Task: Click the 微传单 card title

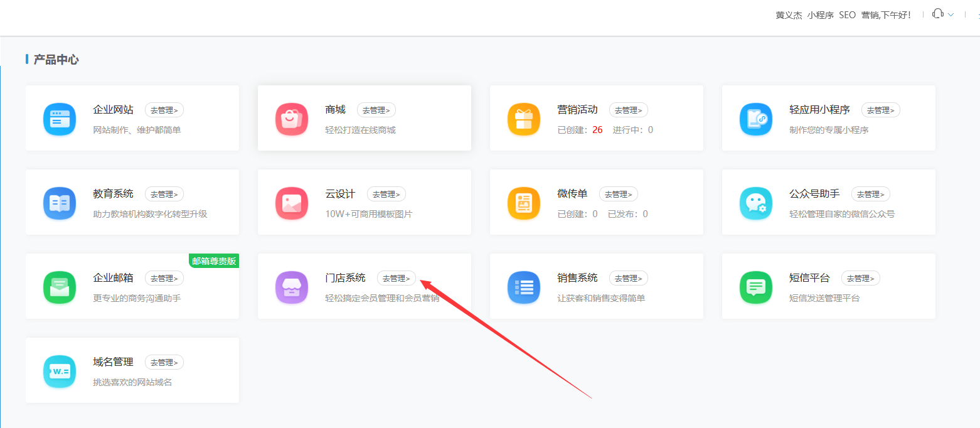Action: pos(572,194)
